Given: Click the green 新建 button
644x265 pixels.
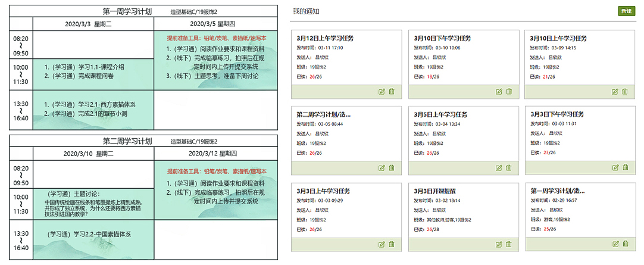Looking at the screenshot, I should coord(626,11).
